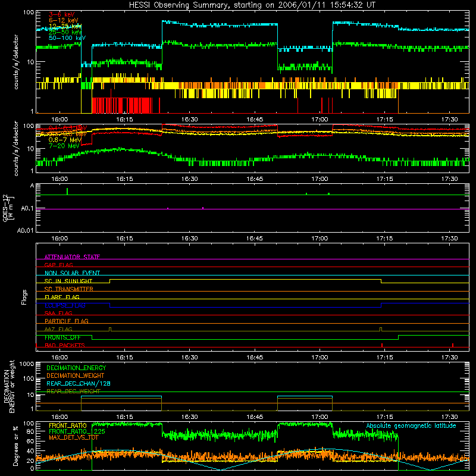Select the DECIMATION_WEIGHT legend label
476x476 pixels.
click(76, 375)
